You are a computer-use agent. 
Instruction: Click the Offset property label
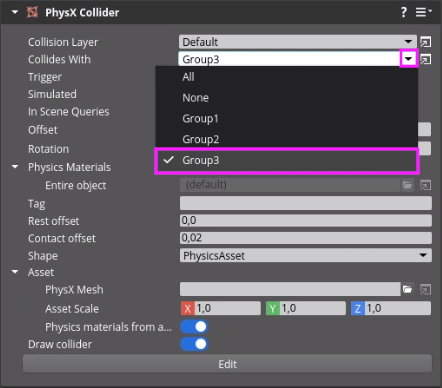click(43, 130)
